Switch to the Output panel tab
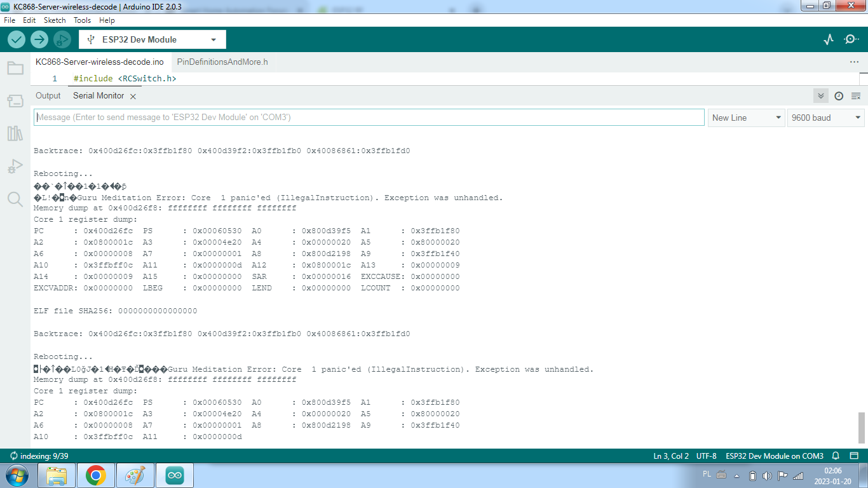Screen dimensions: 868x488 (x=48, y=96)
